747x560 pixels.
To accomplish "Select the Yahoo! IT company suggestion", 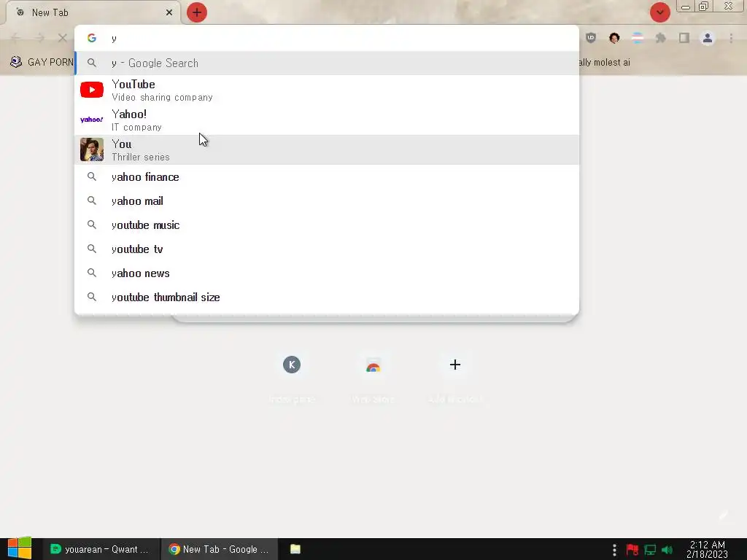I will (327, 120).
